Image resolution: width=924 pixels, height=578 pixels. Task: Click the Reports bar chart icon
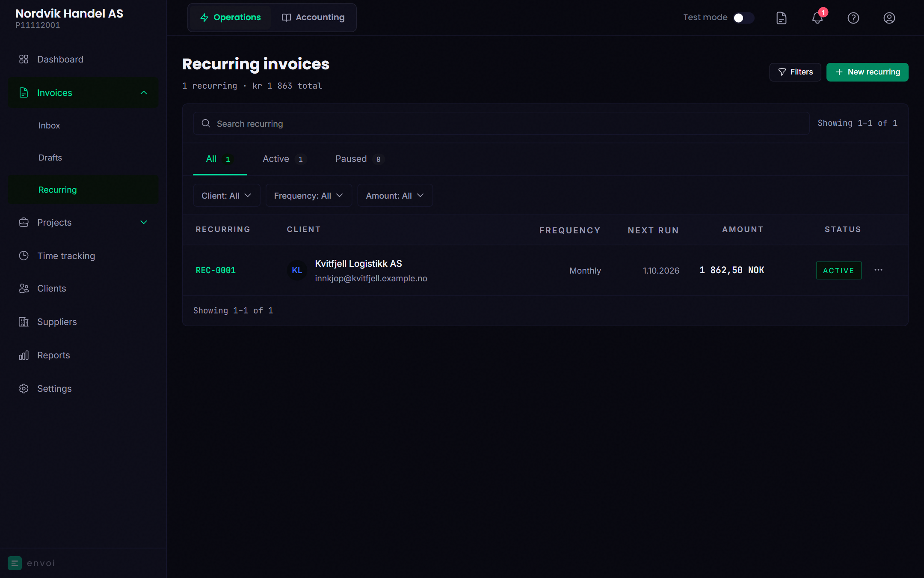click(24, 355)
